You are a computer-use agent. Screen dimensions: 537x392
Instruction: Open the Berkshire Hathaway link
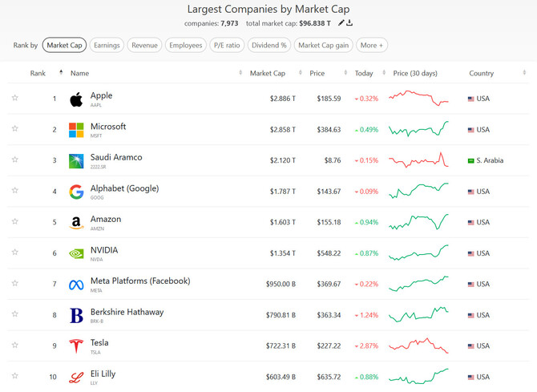[x=127, y=312]
